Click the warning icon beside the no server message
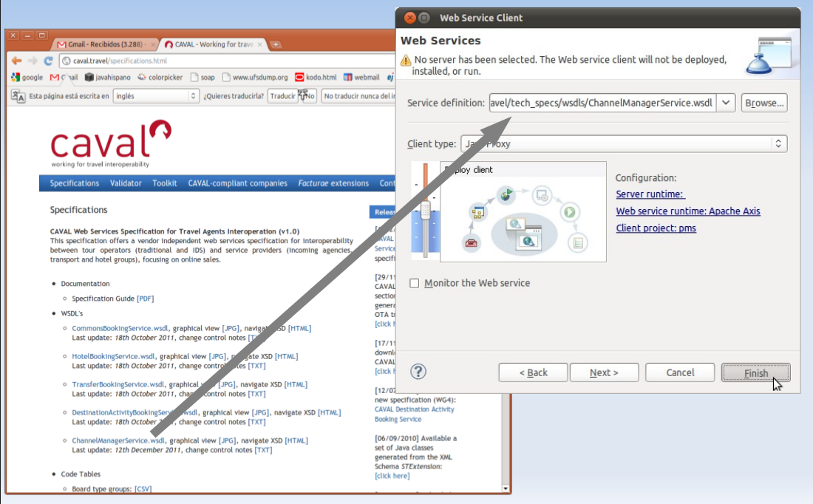This screenshot has width=813, height=504. coord(406,60)
